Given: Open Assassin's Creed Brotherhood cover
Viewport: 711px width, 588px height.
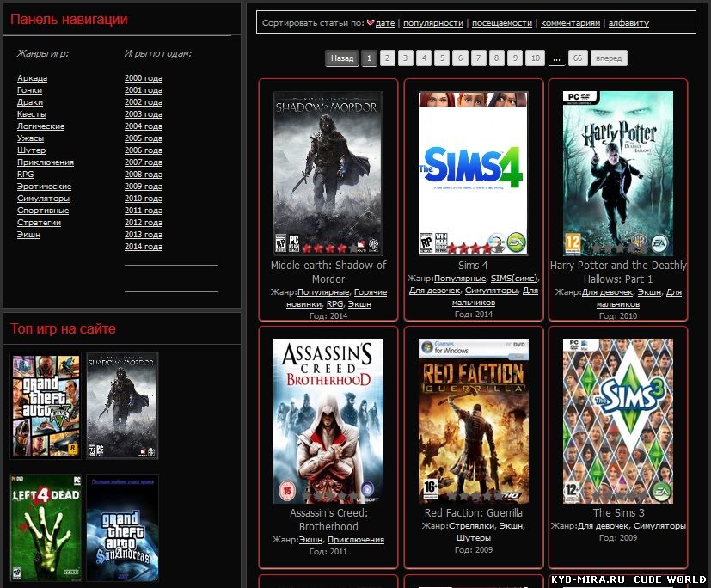Looking at the screenshot, I should click(328, 420).
